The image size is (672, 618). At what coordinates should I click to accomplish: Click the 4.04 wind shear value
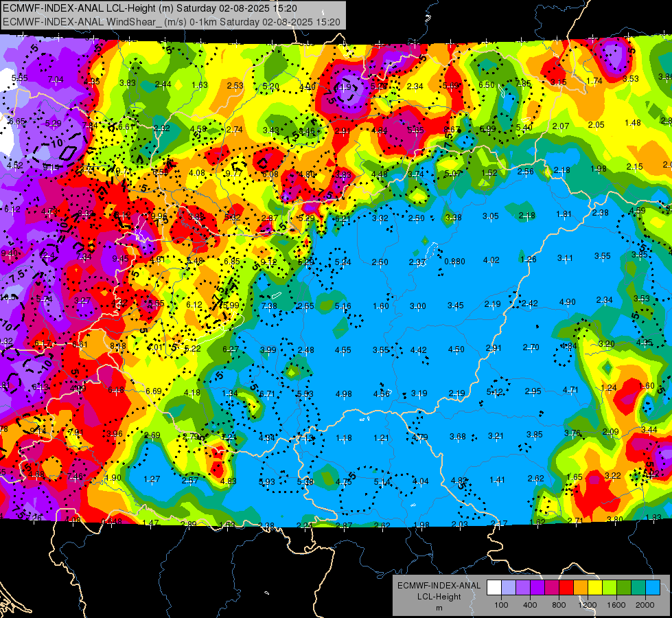420,481
